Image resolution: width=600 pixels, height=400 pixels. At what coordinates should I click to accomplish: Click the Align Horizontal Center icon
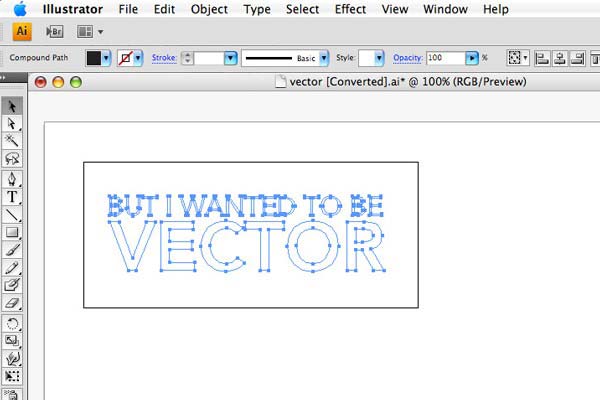560,58
